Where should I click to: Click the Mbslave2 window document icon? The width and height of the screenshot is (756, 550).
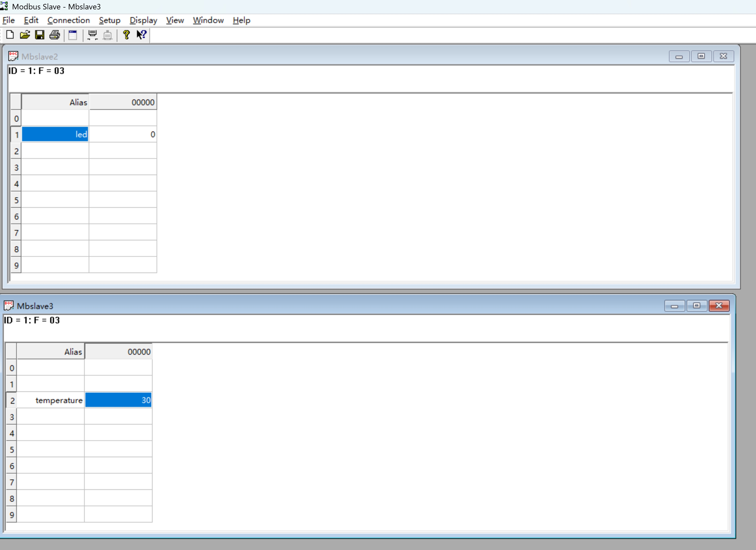click(13, 56)
